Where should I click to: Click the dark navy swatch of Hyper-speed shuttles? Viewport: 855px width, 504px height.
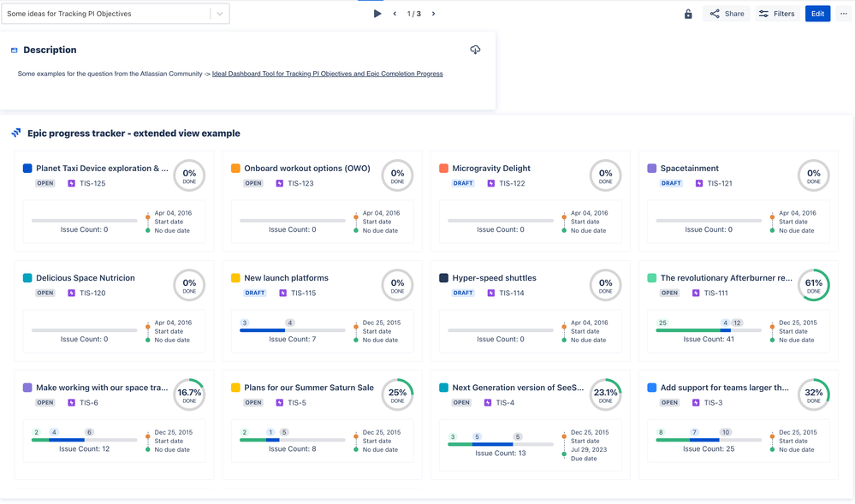click(444, 277)
